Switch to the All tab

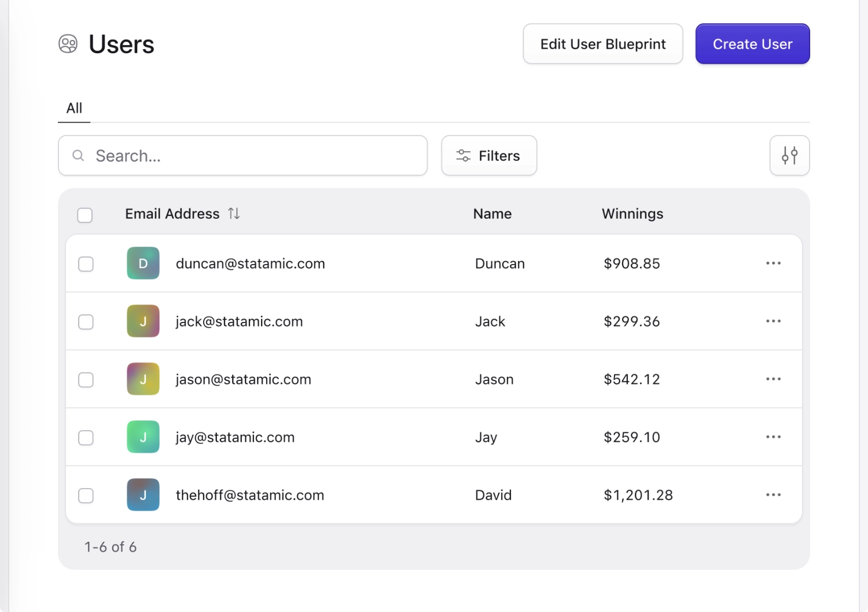pyautogui.click(x=74, y=108)
